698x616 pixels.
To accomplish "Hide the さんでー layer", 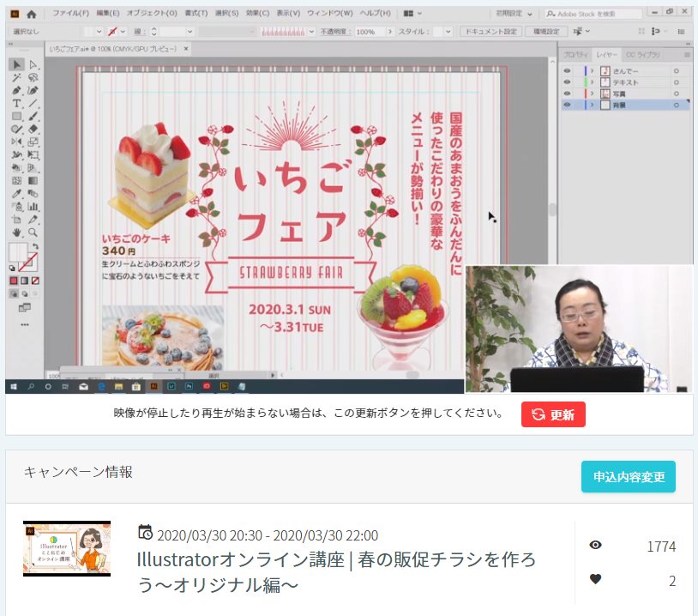I will [567, 70].
